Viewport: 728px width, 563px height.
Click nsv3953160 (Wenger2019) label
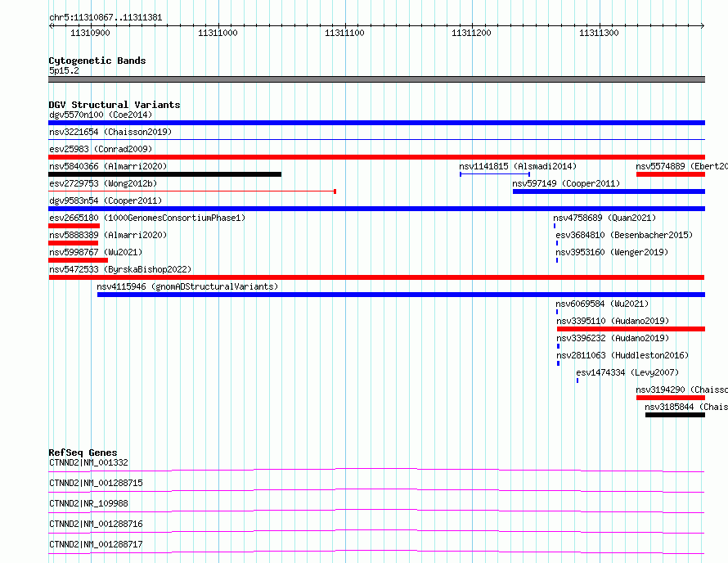pos(612,252)
